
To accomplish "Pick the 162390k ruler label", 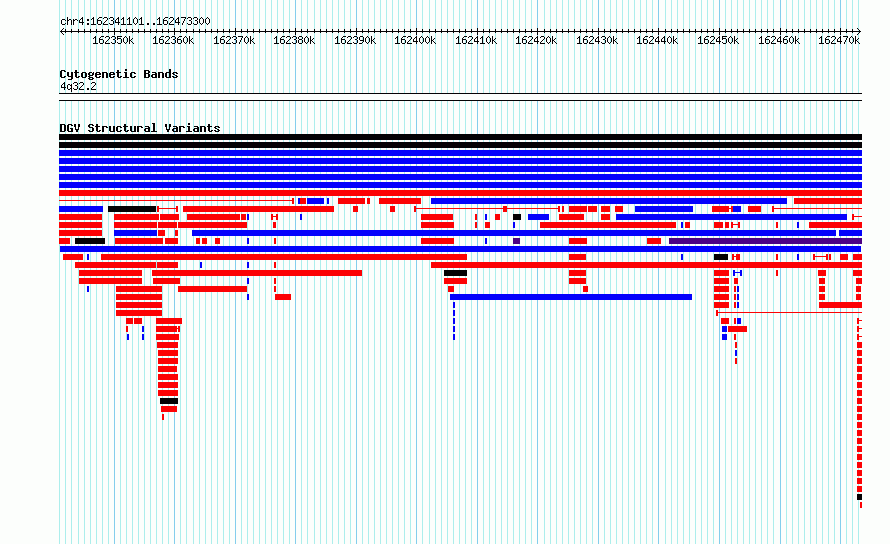I will (x=355, y=40).
